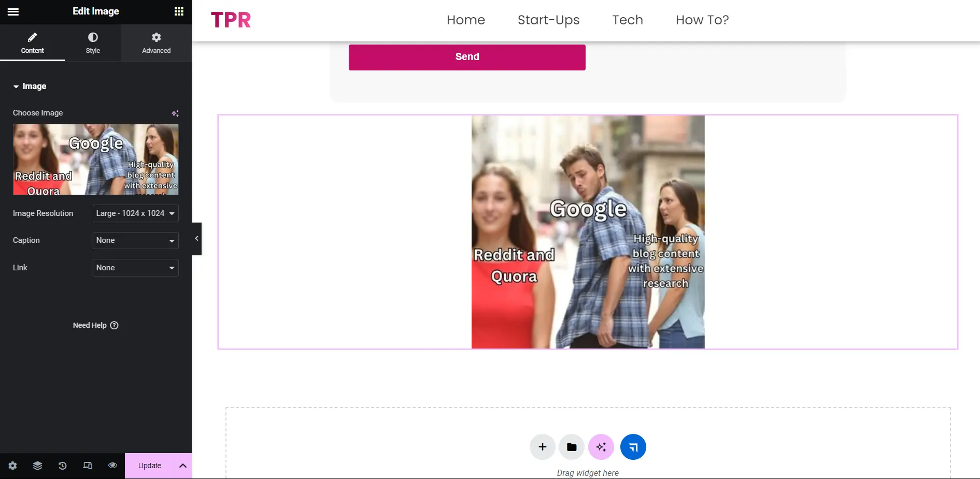Screen dimensions: 980x479
Task: Open the Link dropdown
Action: (136, 268)
